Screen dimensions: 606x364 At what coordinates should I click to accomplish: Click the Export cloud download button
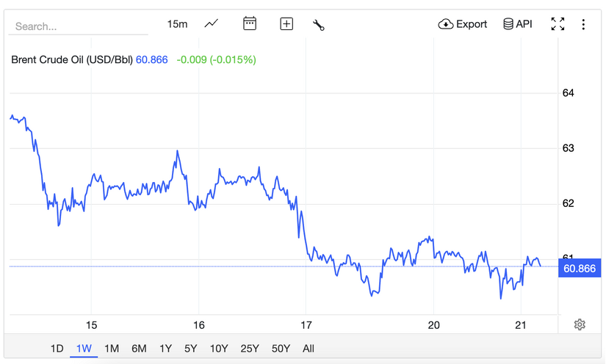(x=463, y=24)
